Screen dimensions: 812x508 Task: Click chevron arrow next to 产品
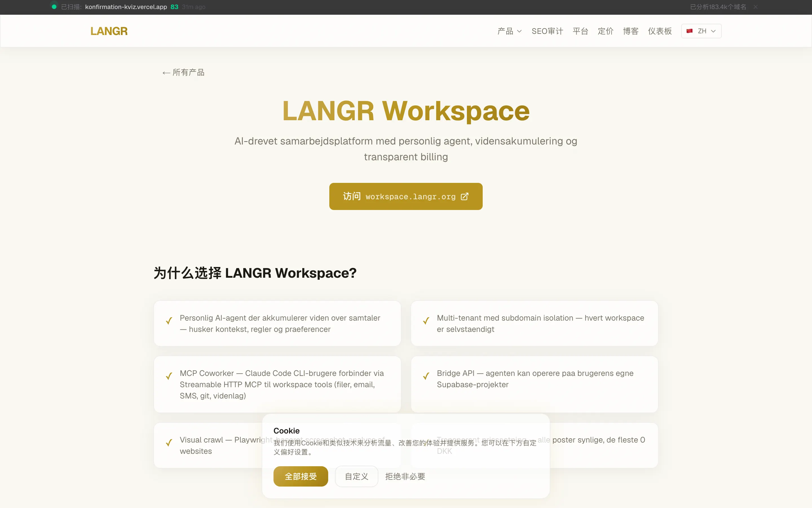[519, 31]
